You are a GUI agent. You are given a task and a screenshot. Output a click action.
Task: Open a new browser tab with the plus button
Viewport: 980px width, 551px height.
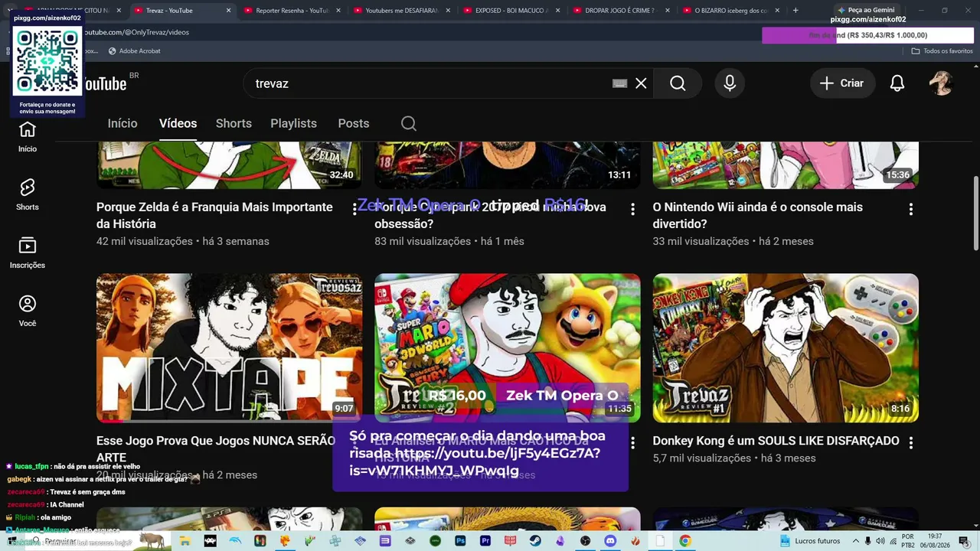pos(795,11)
